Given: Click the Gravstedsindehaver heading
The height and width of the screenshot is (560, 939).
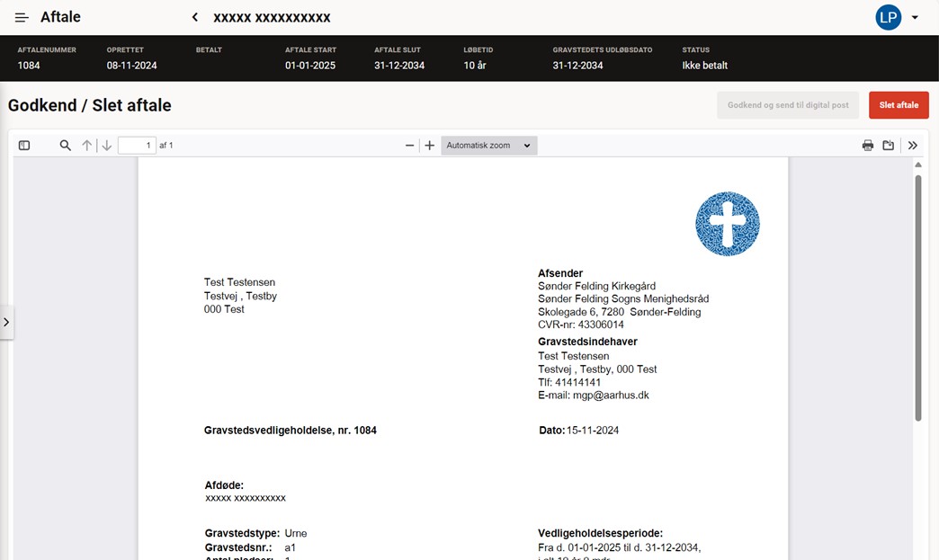Looking at the screenshot, I should point(587,342).
